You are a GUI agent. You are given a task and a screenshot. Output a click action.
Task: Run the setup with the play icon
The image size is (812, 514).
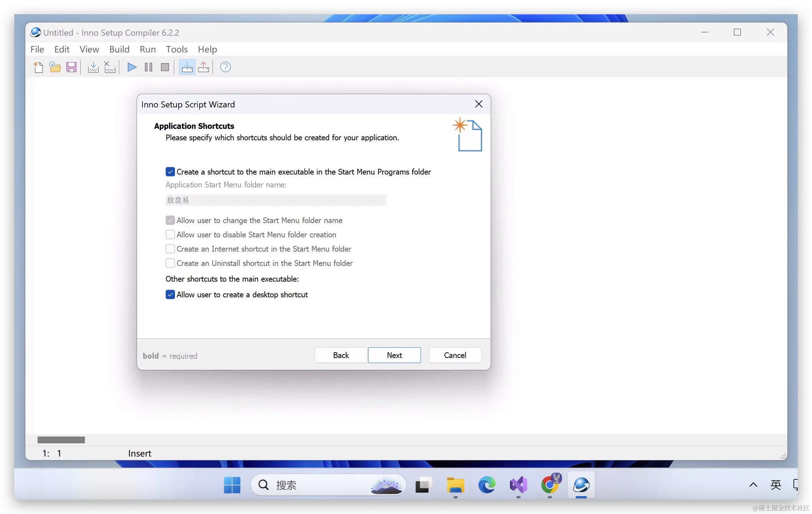coord(132,67)
